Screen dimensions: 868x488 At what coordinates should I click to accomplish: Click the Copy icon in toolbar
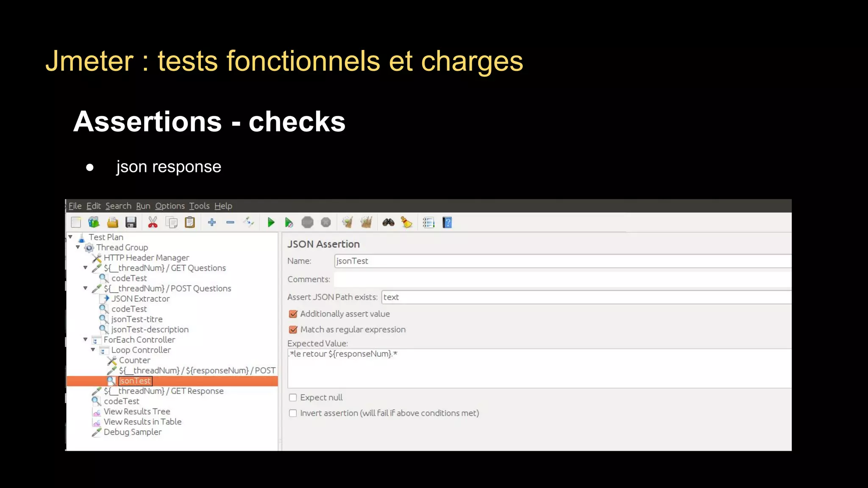[x=172, y=222]
